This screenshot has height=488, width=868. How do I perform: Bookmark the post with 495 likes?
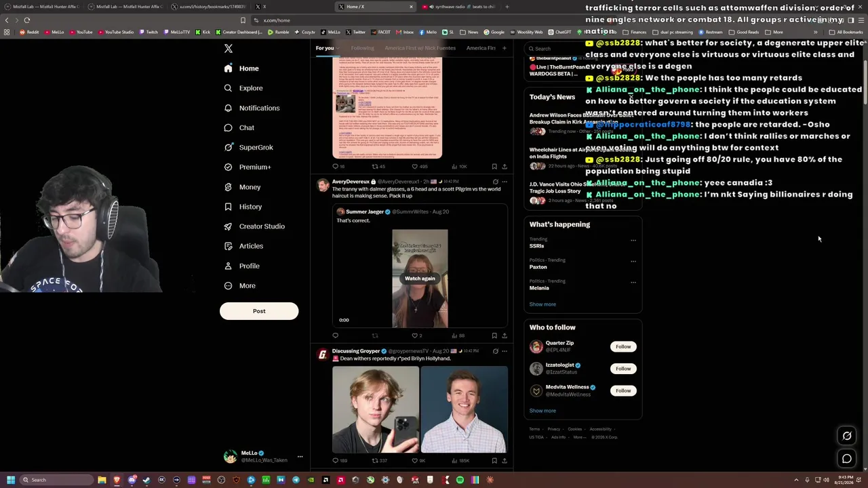(x=494, y=166)
